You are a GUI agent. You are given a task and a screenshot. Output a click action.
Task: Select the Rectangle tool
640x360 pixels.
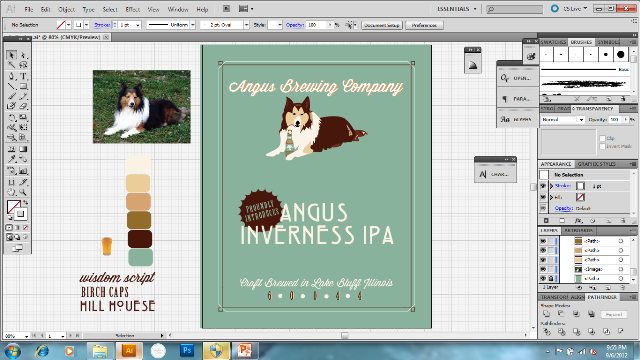point(23,86)
